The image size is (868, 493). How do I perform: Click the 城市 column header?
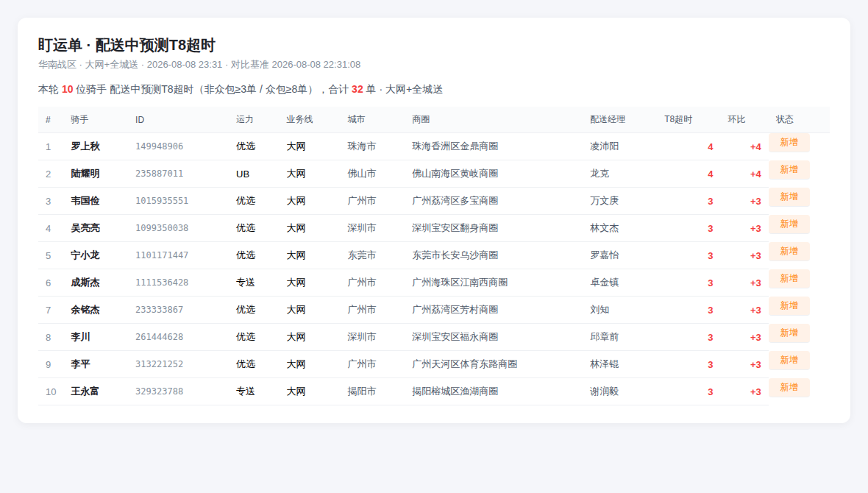[357, 120]
